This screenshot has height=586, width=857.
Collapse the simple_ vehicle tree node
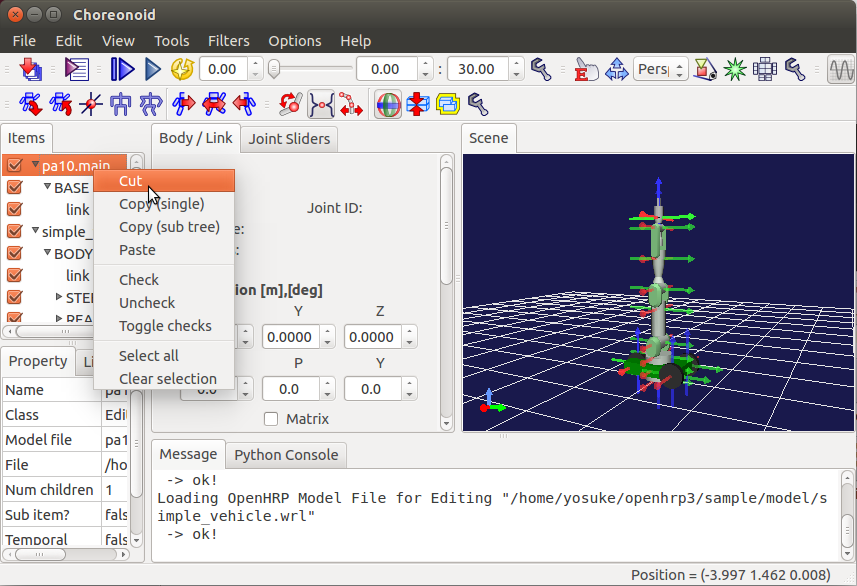[x=35, y=230]
